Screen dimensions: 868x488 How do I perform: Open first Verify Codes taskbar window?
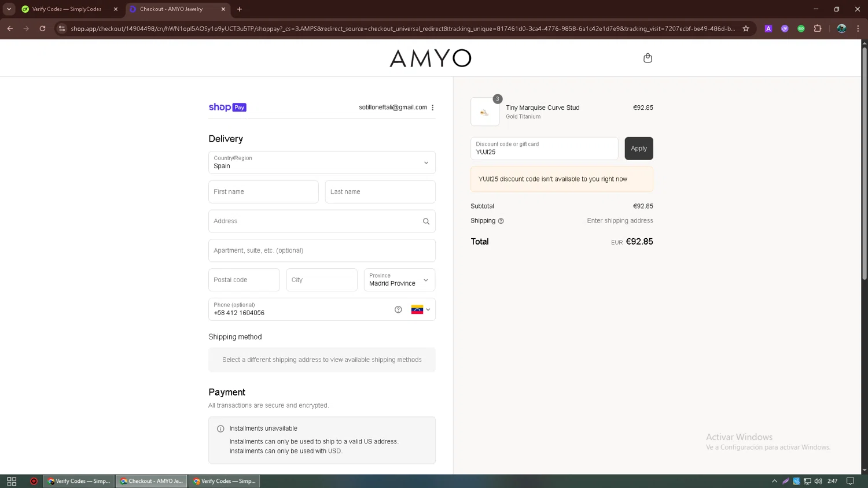[79, 481]
